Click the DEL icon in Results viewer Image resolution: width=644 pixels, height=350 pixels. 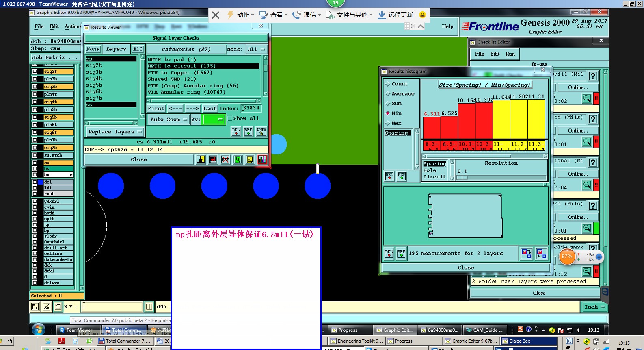pos(236,131)
